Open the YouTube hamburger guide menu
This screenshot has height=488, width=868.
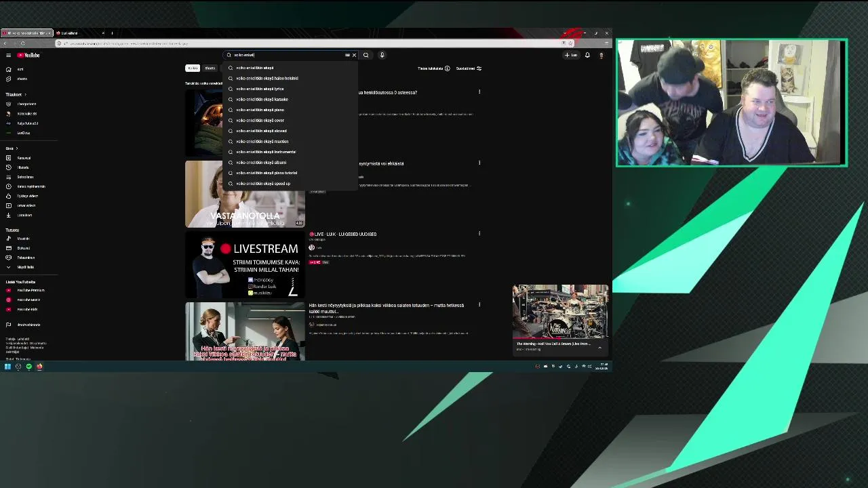[x=8, y=55]
